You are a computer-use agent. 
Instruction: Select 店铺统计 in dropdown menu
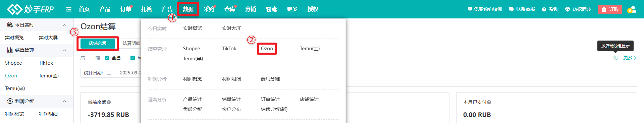(309, 99)
